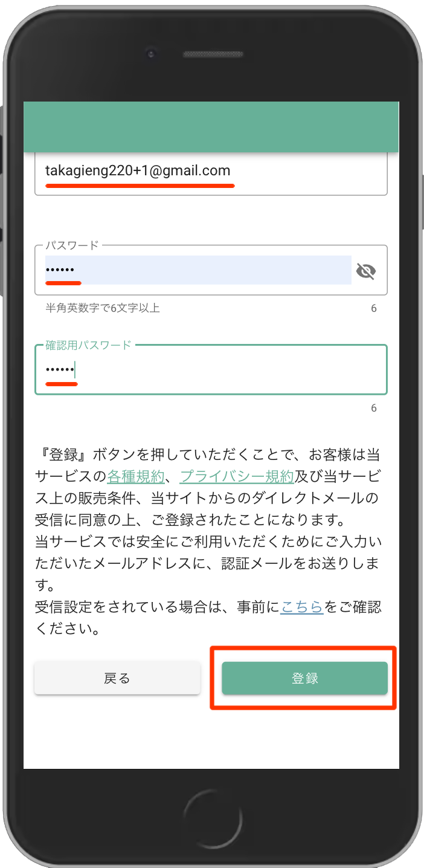This screenshot has width=424, height=868.
Task: Click the password field character counter
Action: click(x=373, y=308)
